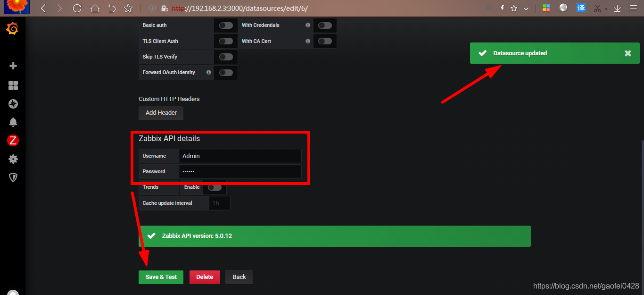This screenshot has width=644, height=295.
Task: Click the security shield icon in address bar
Action: [152, 8]
